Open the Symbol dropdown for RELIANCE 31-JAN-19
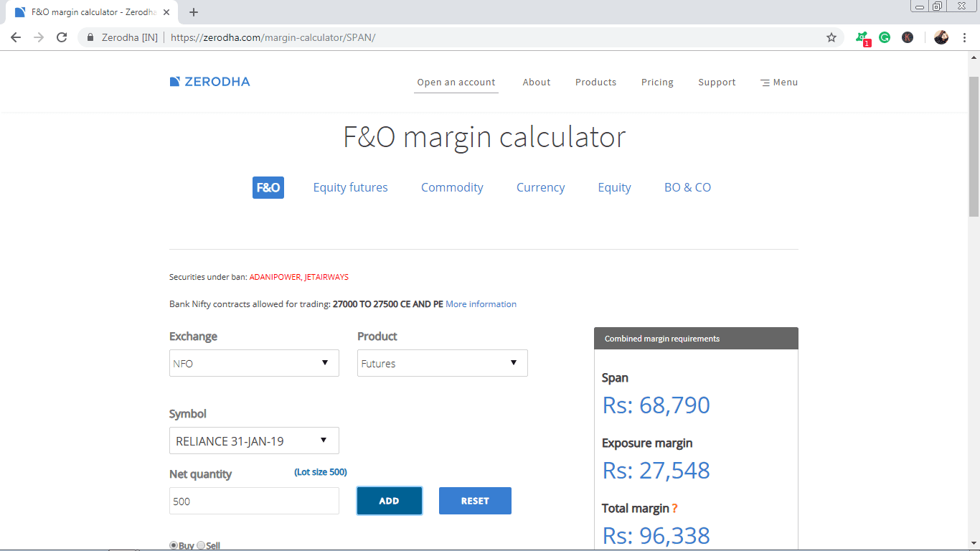Screen dimensions: 980x551 click(x=253, y=441)
